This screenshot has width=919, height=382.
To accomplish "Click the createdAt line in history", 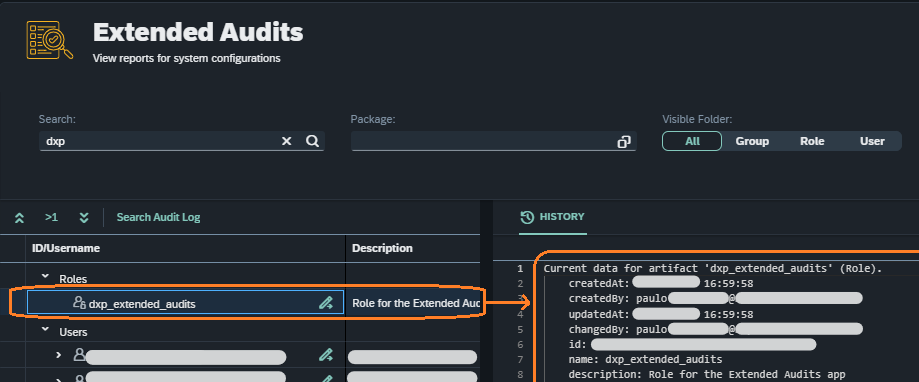I will pos(661,284).
